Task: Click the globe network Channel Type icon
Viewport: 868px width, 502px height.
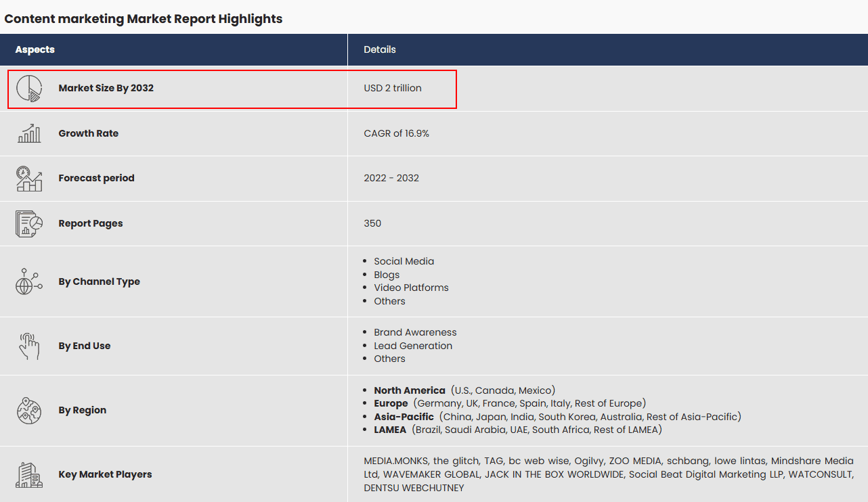Action: (29, 281)
